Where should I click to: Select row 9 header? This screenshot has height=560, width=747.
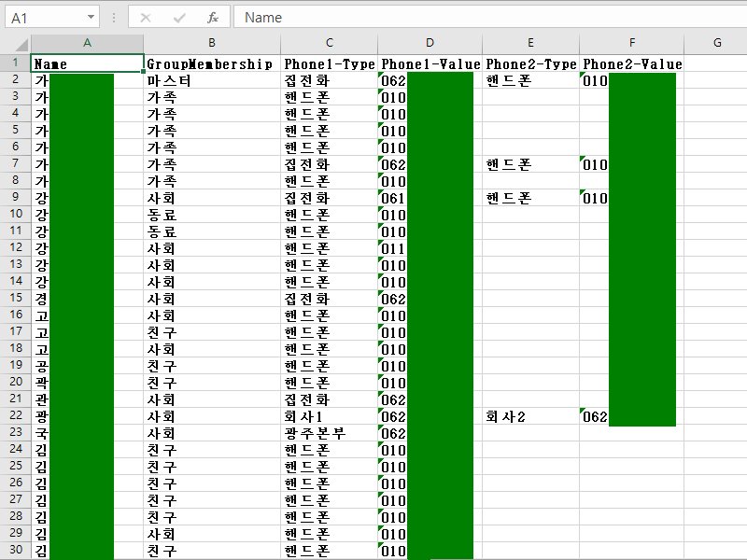(16, 197)
